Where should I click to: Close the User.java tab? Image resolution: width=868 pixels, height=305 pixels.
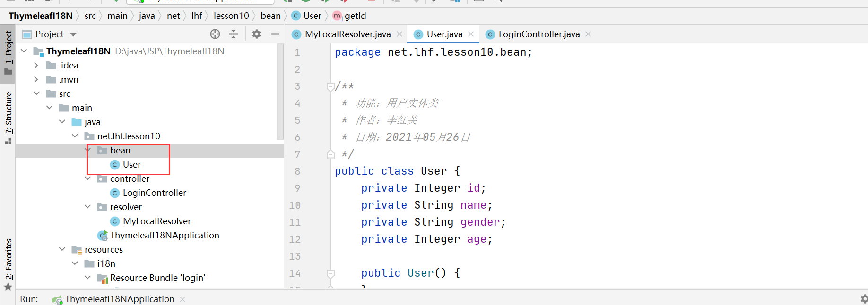471,34
